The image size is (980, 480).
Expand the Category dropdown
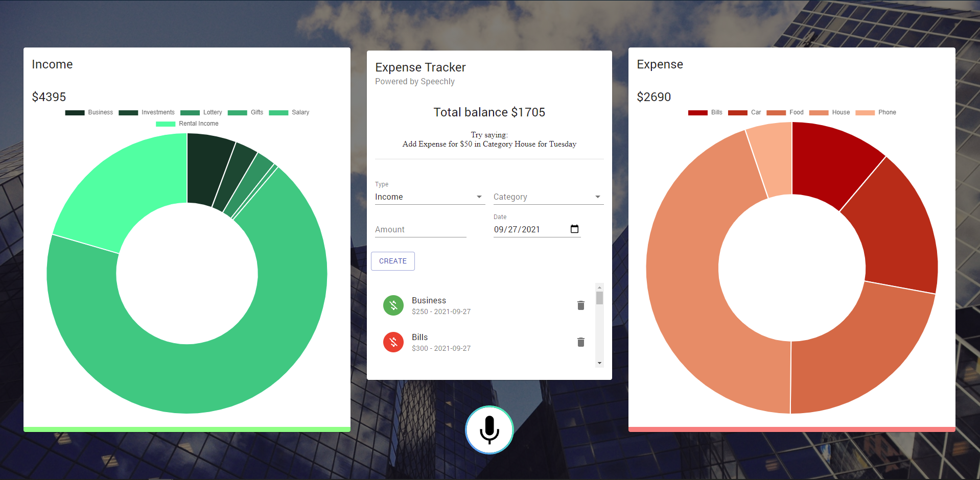pos(548,197)
